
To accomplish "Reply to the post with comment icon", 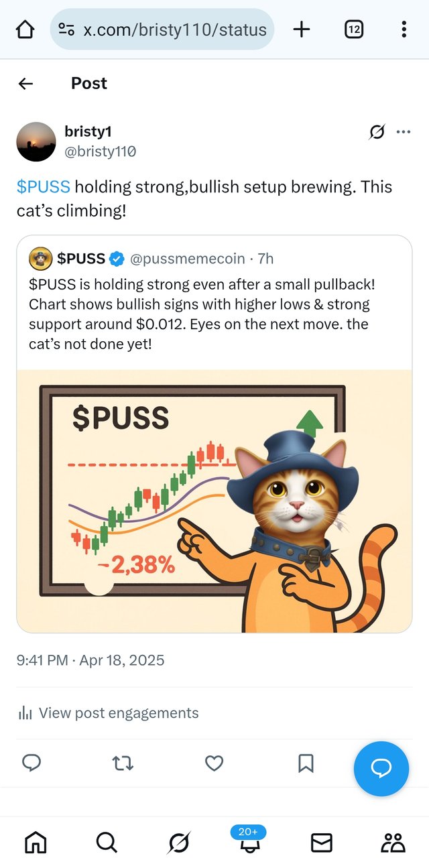I will (x=32, y=763).
